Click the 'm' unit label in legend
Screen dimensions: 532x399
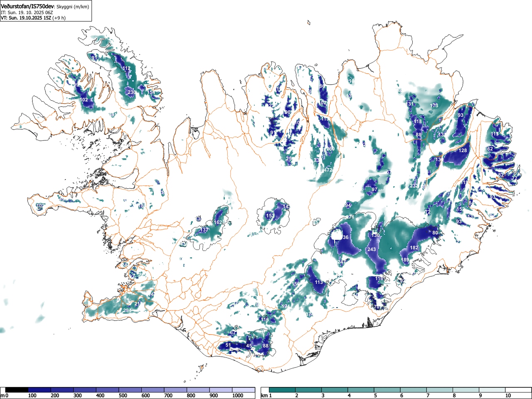pos(3,396)
